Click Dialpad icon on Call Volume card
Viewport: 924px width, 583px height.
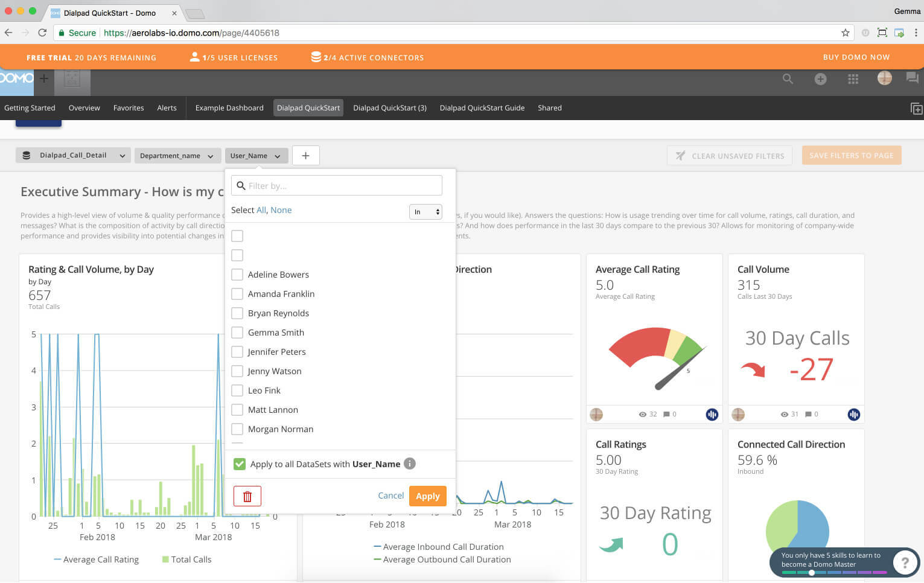tap(853, 415)
